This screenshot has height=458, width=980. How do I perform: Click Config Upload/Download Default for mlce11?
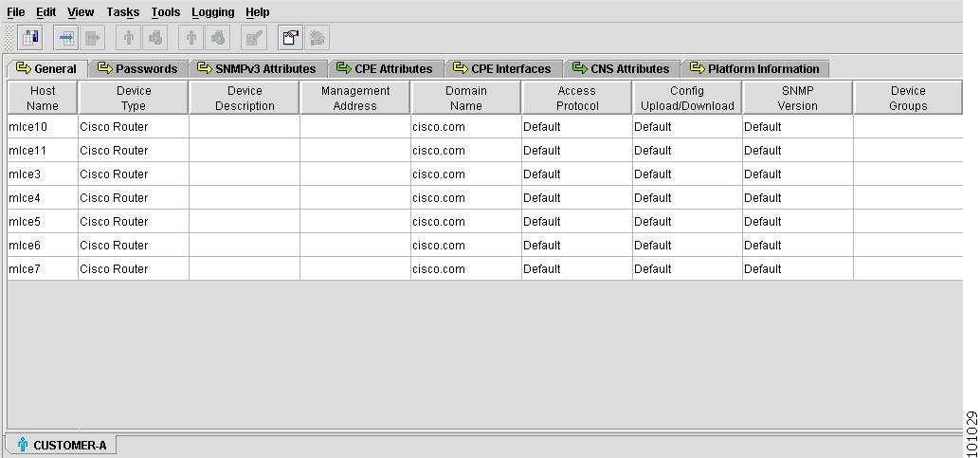tap(687, 151)
